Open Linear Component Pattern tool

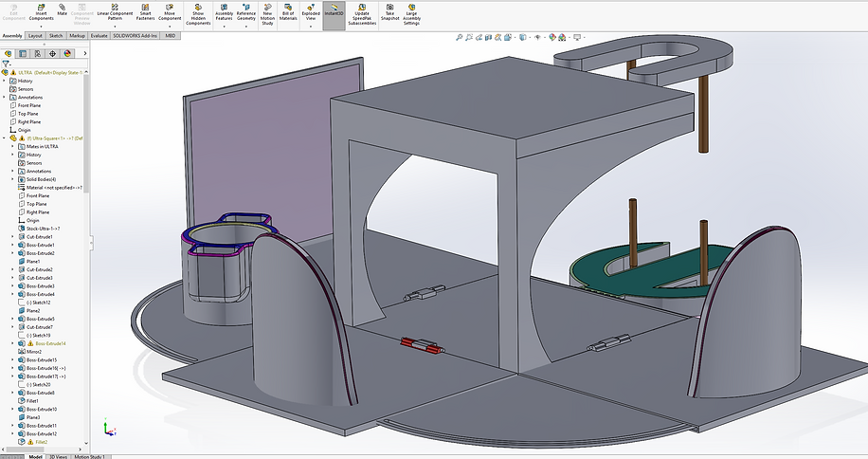115,12
